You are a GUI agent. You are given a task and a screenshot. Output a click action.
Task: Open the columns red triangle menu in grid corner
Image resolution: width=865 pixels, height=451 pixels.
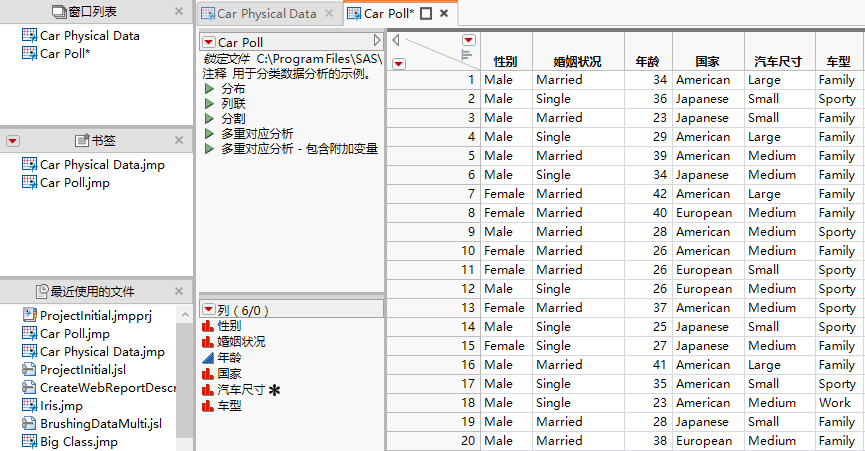468,40
